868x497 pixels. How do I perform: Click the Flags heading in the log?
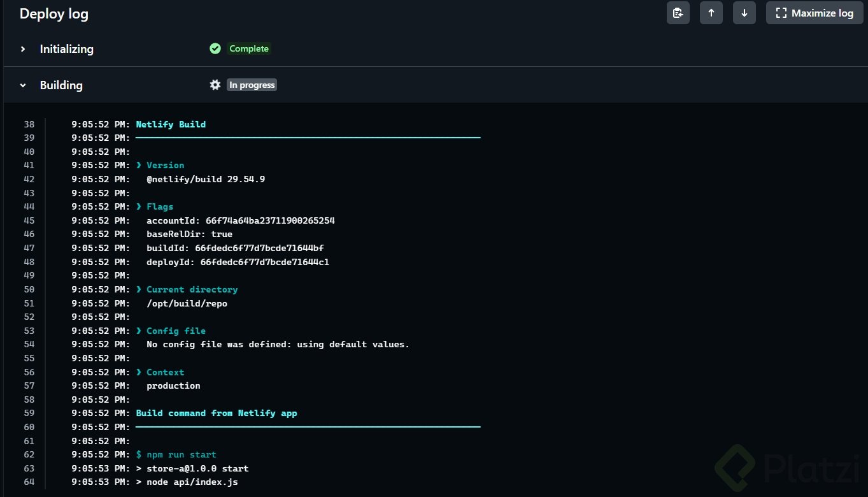(x=160, y=207)
